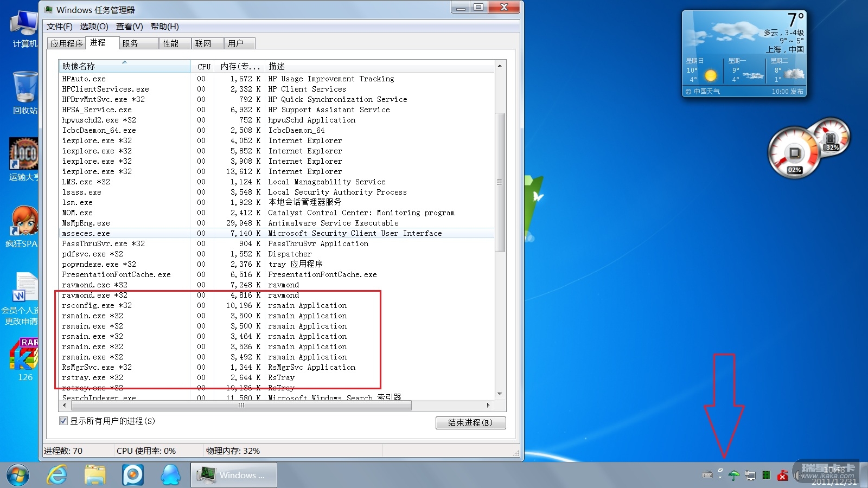868x488 pixels.
Task: Open the PPTV player taskbar icon
Action: (x=133, y=475)
